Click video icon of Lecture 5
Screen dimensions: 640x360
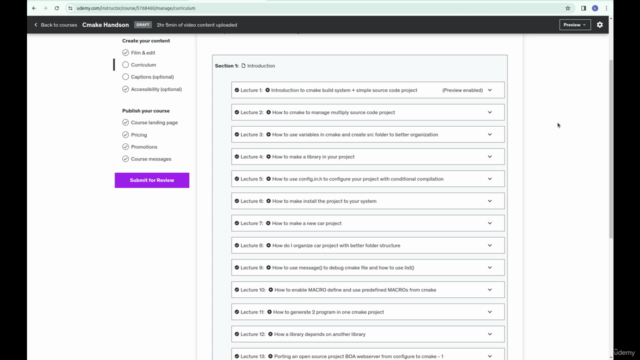click(269, 179)
